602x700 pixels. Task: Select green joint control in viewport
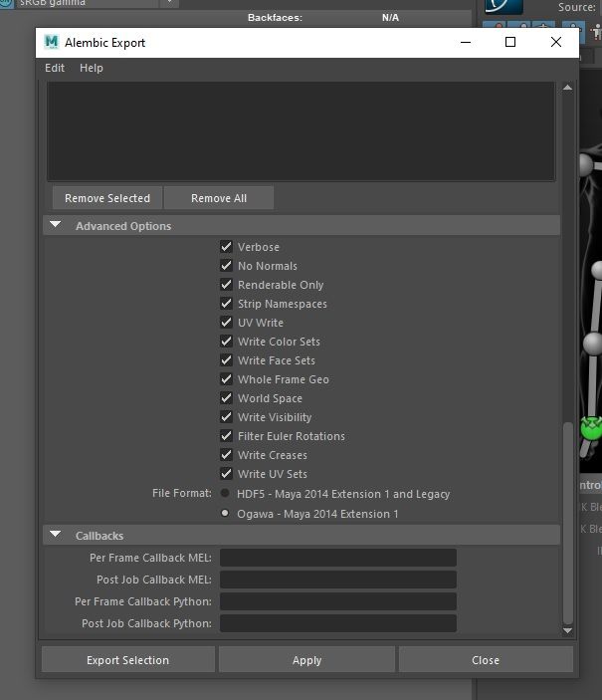click(x=592, y=428)
